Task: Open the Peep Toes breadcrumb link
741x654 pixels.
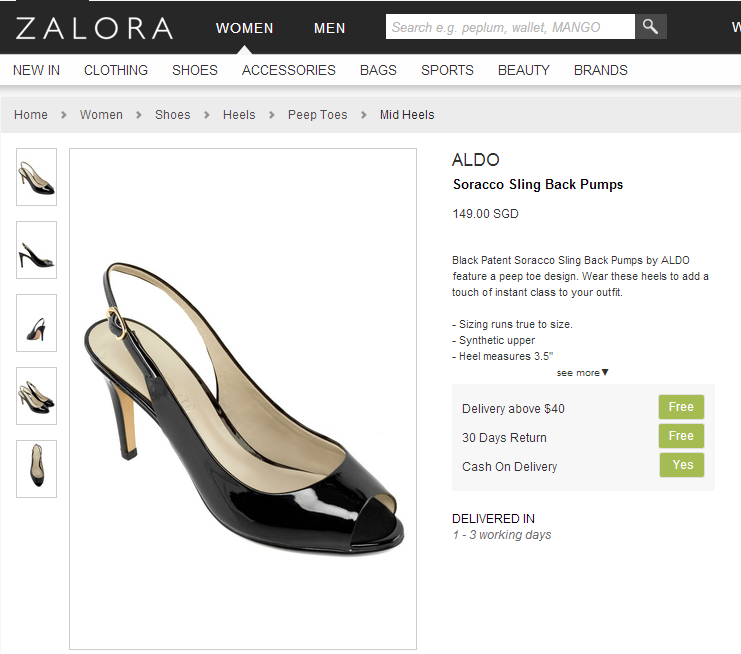Action: [318, 115]
